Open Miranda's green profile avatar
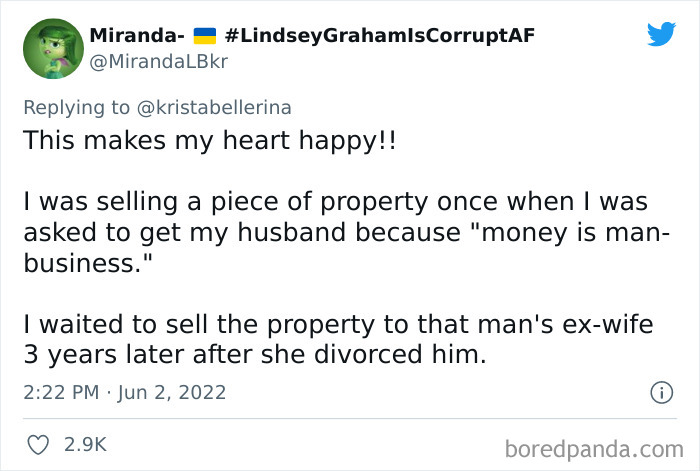700x471 pixels. coord(52,49)
